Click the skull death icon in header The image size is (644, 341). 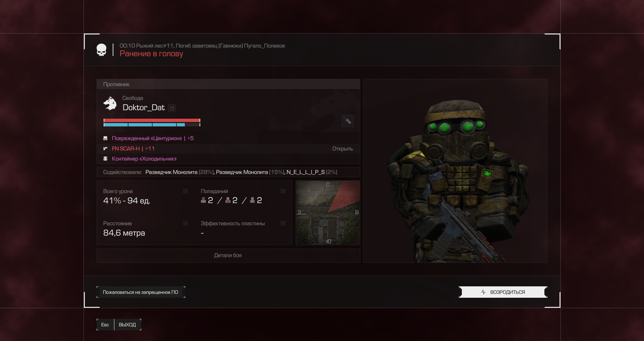(x=101, y=50)
